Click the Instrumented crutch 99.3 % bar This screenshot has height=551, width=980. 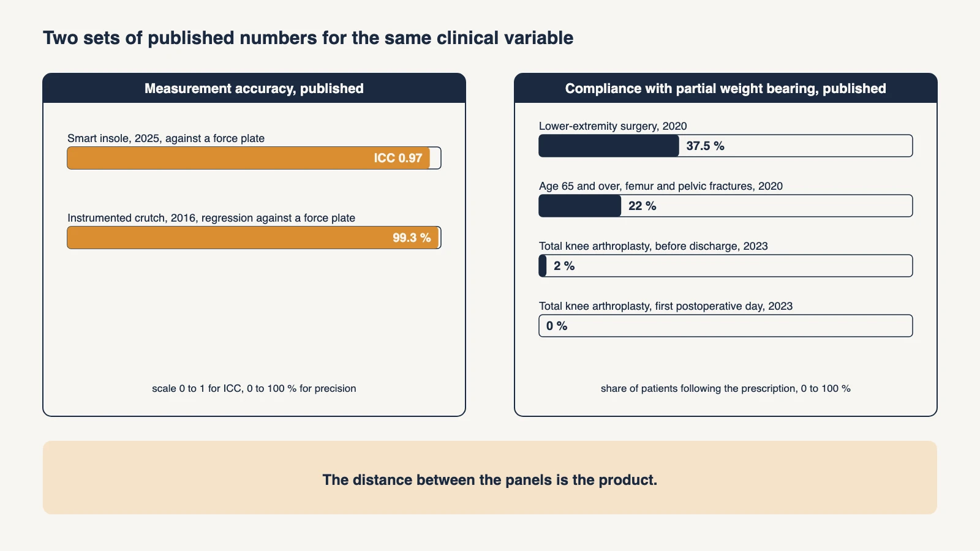(254, 238)
